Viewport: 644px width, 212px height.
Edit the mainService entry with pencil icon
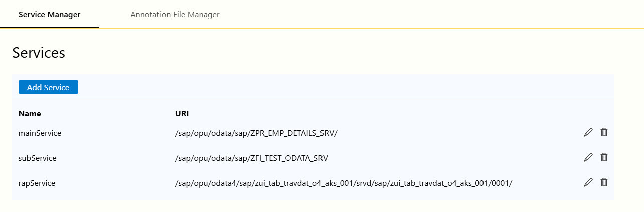tap(588, 132)
